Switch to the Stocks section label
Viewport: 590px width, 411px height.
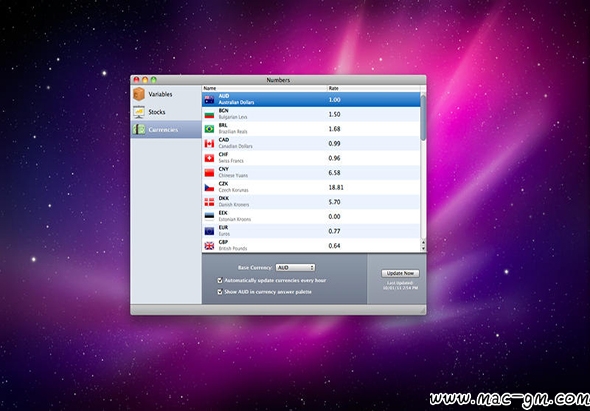[x=157, y=112]
